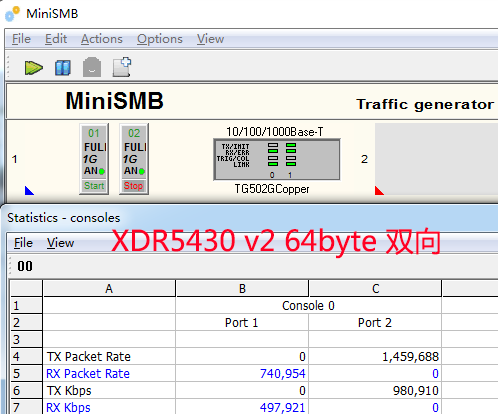Select column A header
Viewport: 498px width, 414px height.
coord(109,288)
